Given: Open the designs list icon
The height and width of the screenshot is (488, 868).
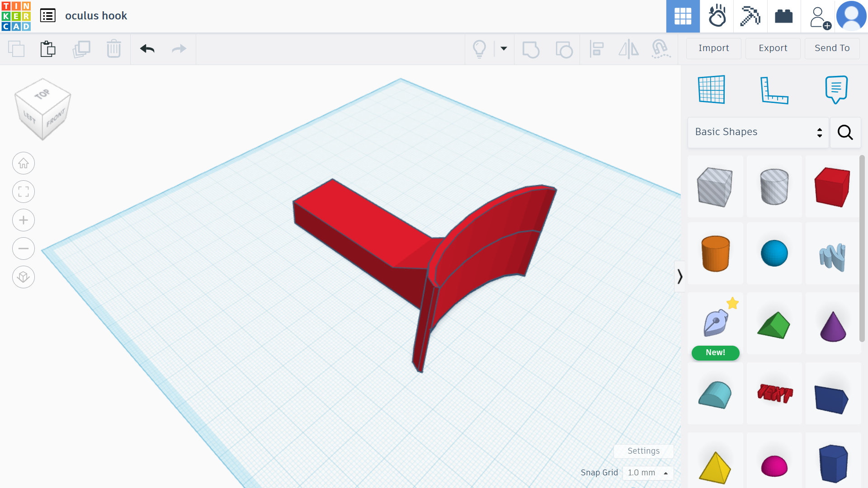Looking at the screenshot, I should pos(47,16).
